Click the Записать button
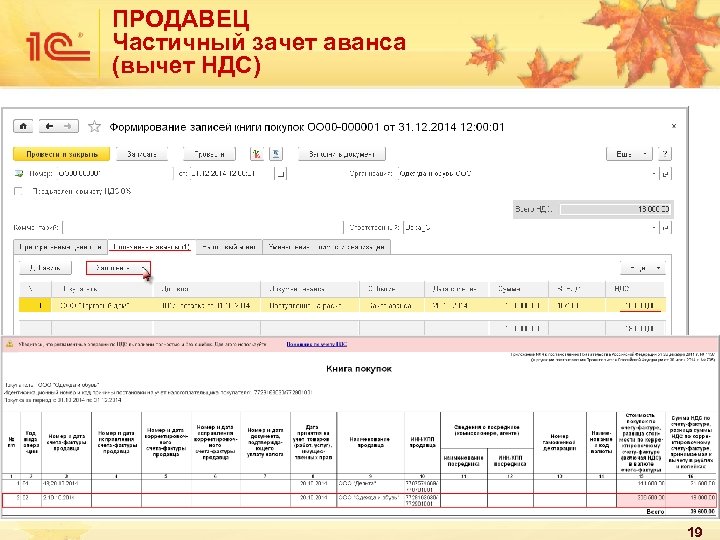This screenshot has height=540, width=720. coord(142,154)
